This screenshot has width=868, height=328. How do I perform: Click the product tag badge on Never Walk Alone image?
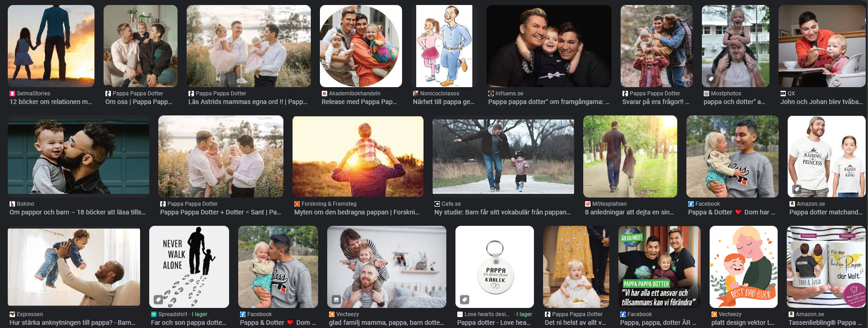click(x=158, y=300)
